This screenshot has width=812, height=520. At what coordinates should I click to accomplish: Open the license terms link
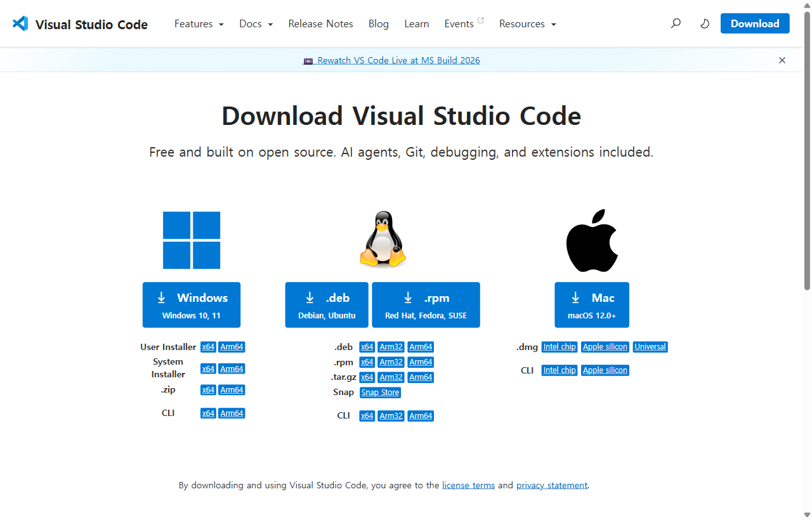point(468,485)
